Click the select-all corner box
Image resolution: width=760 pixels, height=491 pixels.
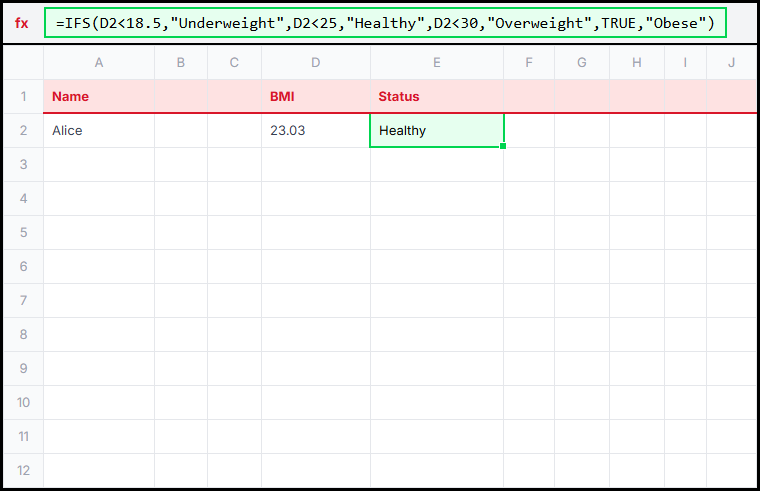[23, 63]
